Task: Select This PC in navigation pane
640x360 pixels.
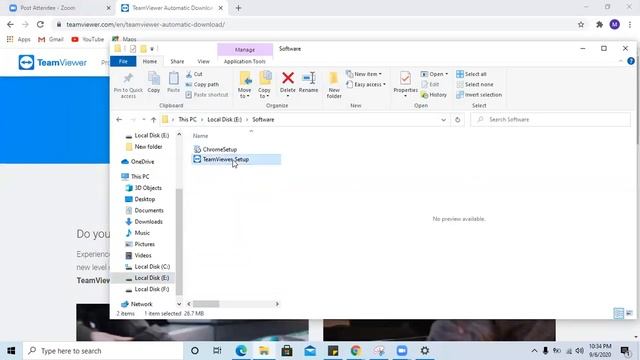Action: (x=136, y=176)
